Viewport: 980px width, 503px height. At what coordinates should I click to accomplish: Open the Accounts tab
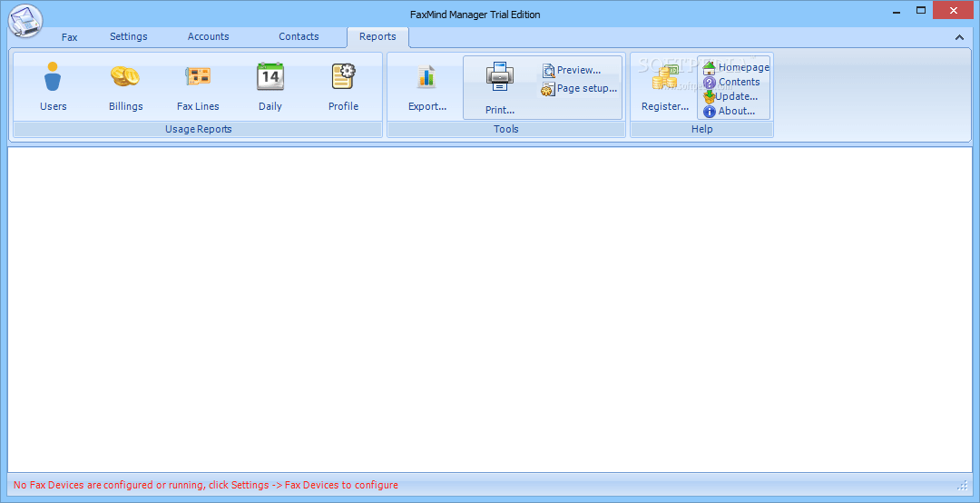208,36
